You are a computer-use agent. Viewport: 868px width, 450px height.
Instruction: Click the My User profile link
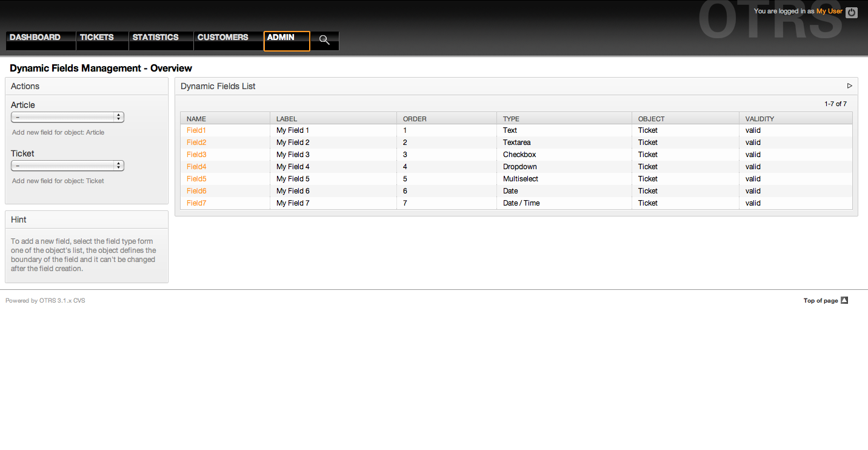click(x=829, y=12)
